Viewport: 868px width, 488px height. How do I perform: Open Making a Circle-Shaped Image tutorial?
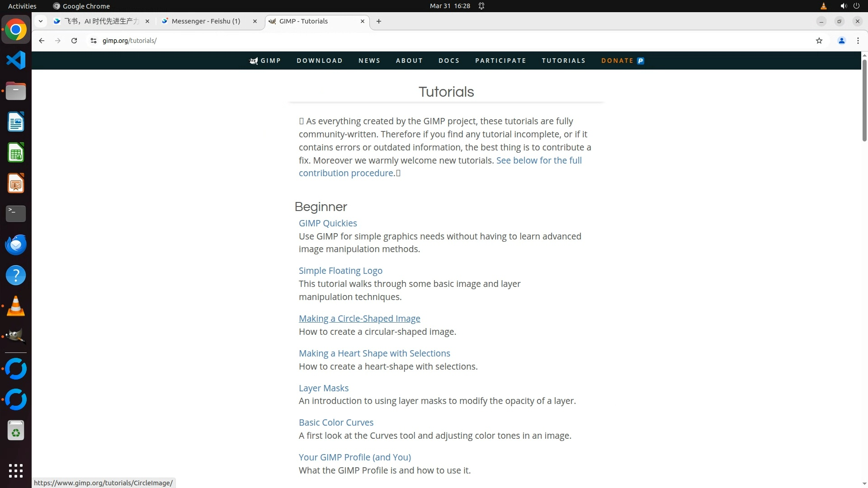pyautogui.click(x=359, y=319)
